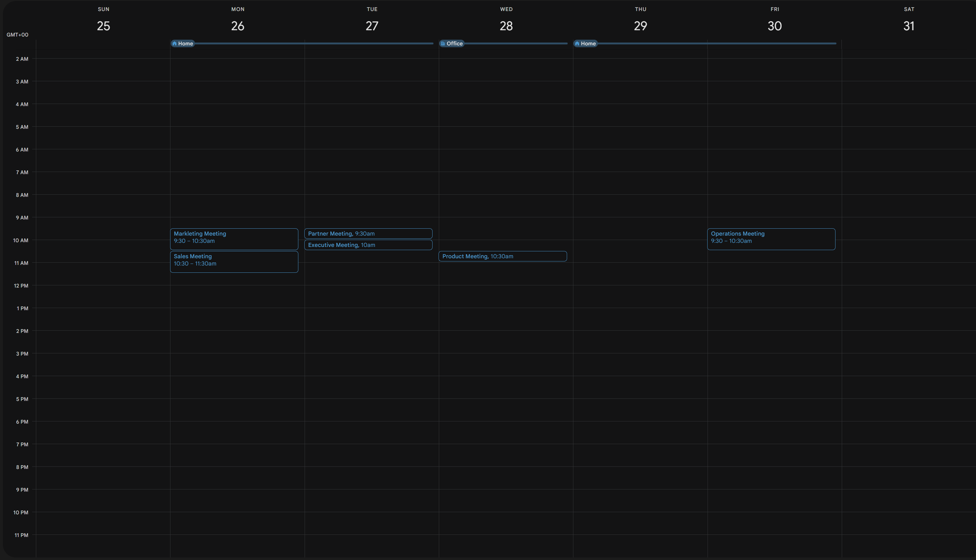The width and height of the screenshot is (976, 560).
Task: Click the Office building icon on Wednesday
Action: click(x=443, y=43)
